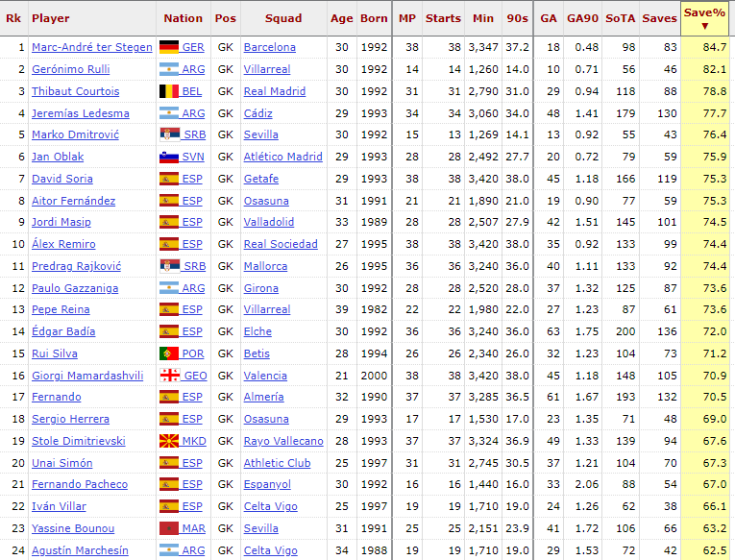Open the ESP nation link for Fernando Pacheco
The width and height of the screenshot is (735, 560).
coord(192,484)
